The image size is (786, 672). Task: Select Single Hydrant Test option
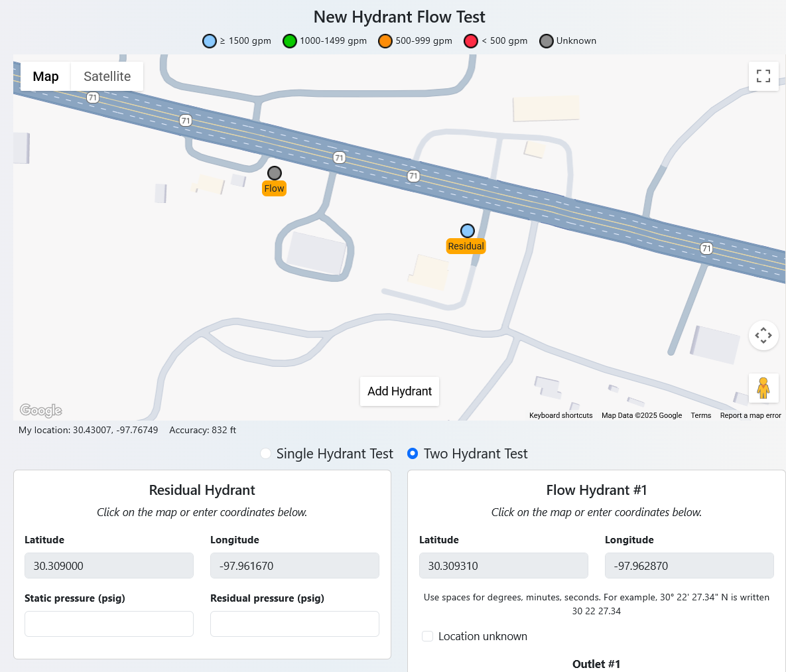pos(266,454)
